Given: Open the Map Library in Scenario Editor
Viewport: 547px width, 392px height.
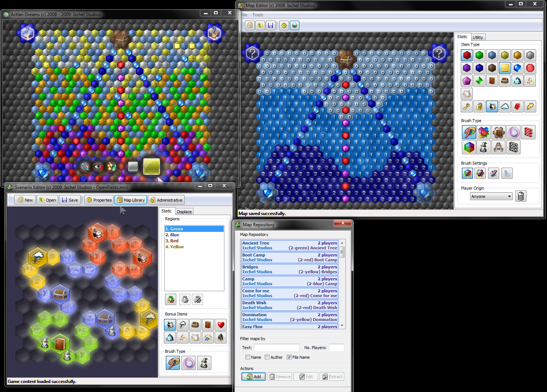Looking at the screenshot, I should coord(130,200).
